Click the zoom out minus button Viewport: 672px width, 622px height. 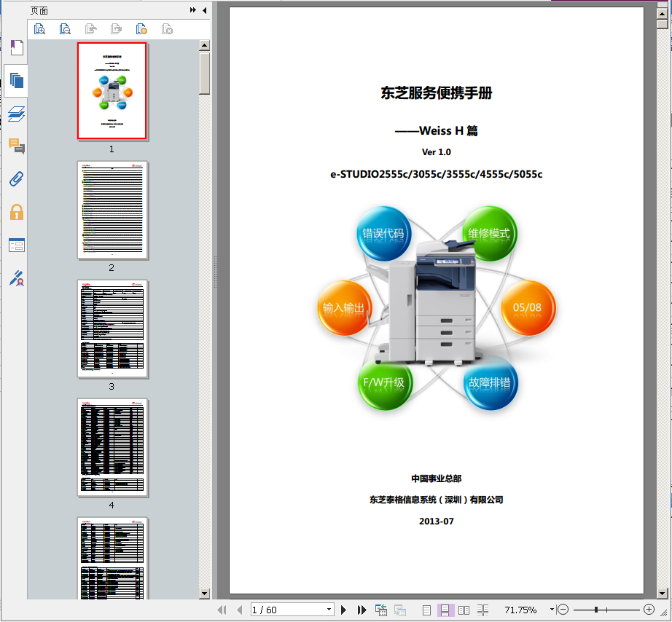click(563, 609)
